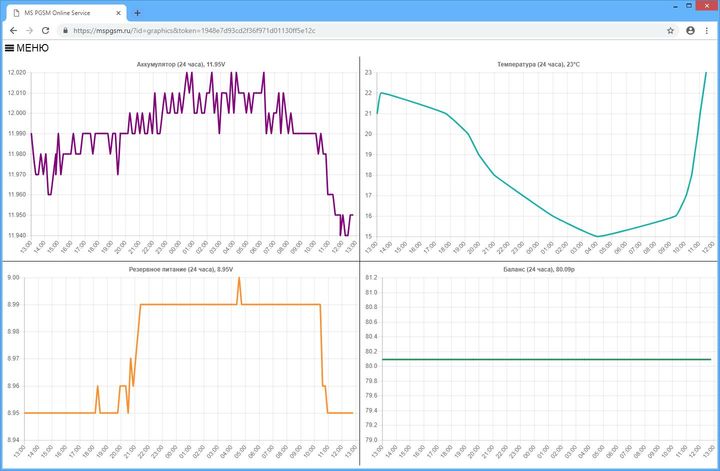This screenshot has width=720, height=471.
Task: Open the МЕНЮ hamburger menu
Action: point(27,47)
